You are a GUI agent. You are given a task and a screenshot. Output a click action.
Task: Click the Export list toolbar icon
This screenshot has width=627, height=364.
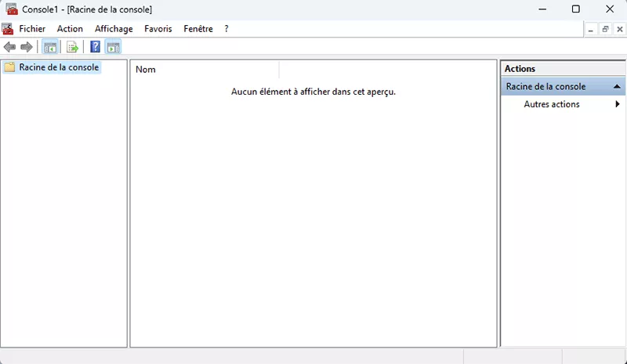point(72,47)
